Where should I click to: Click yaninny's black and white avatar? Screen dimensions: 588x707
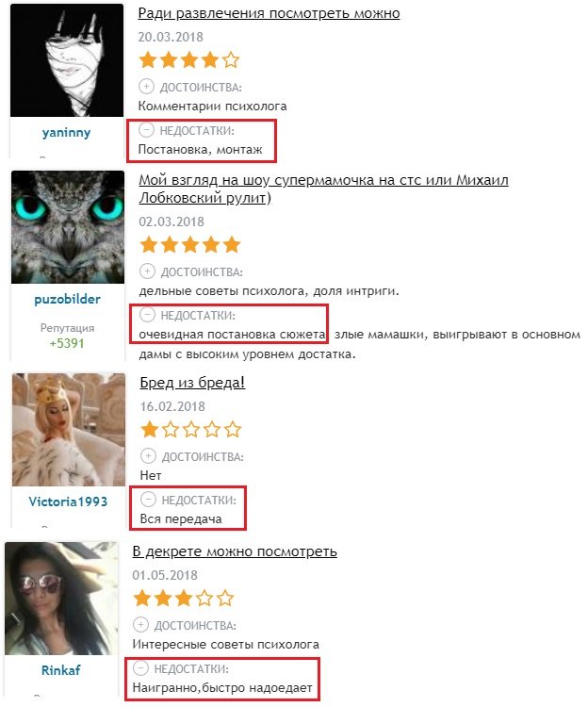tap(67, 60)
